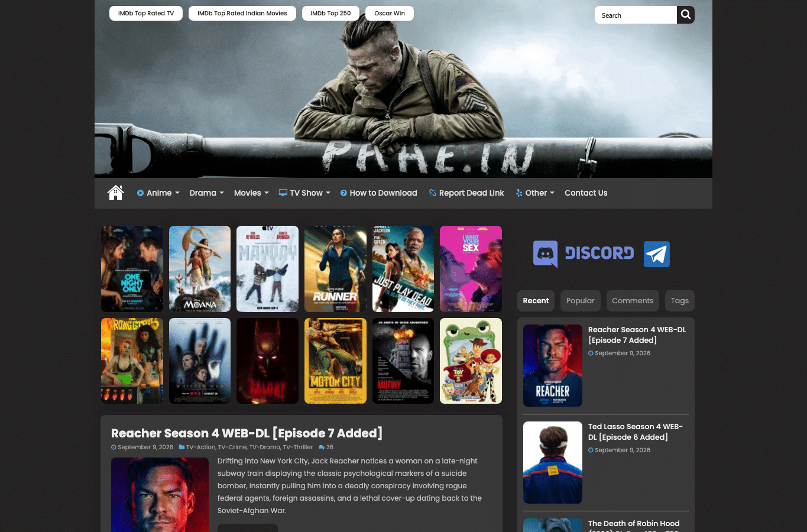Viewport: 807px width, 532px height.
Task: Open Just Play Dead poster
Action: pyautogui.click(x=403, y=269)
